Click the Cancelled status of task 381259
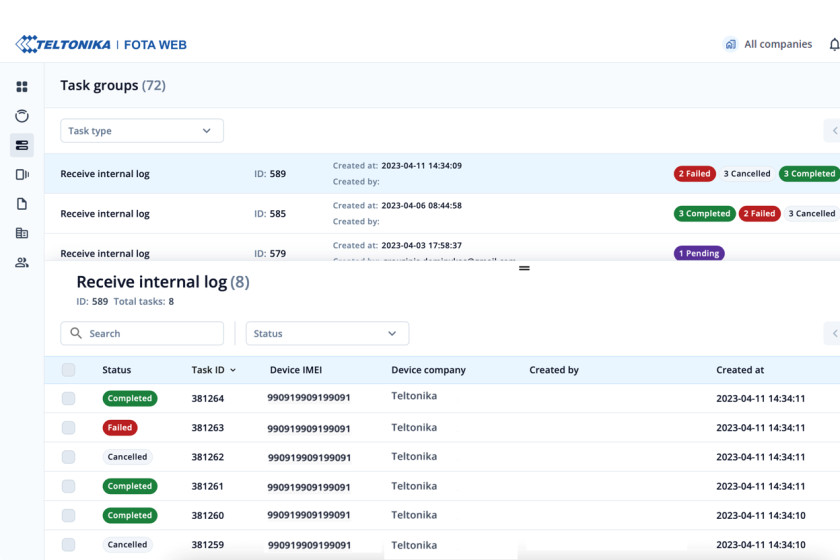The height and width of the screenshot is (560, 840). click(x=128, y=544)
